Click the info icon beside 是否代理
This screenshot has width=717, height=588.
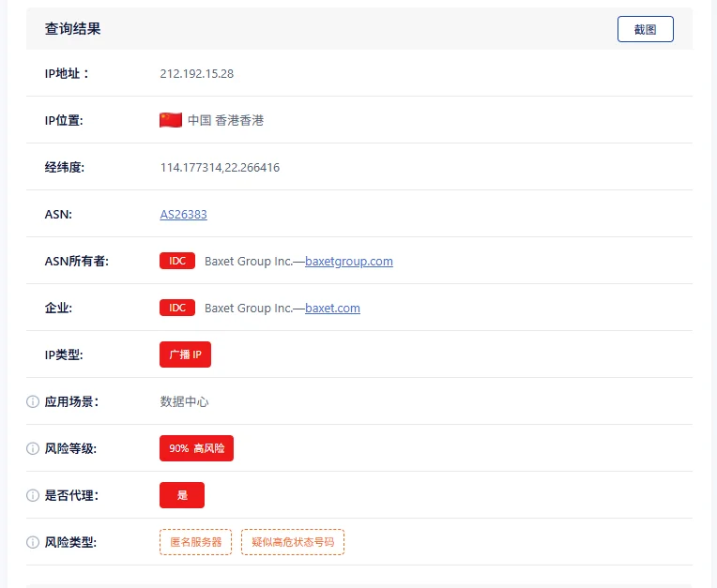[x=33, y=495]
